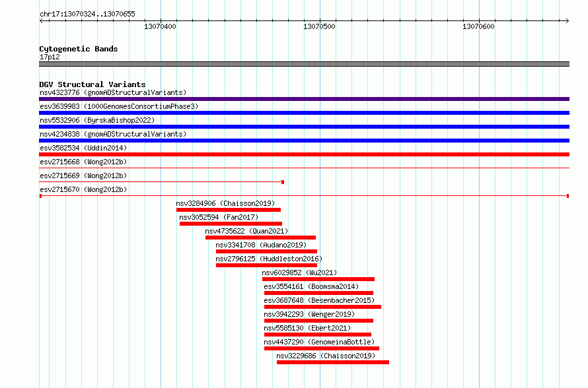
Task: Click ruler position 13070600
Action: [x=478, y=26]
